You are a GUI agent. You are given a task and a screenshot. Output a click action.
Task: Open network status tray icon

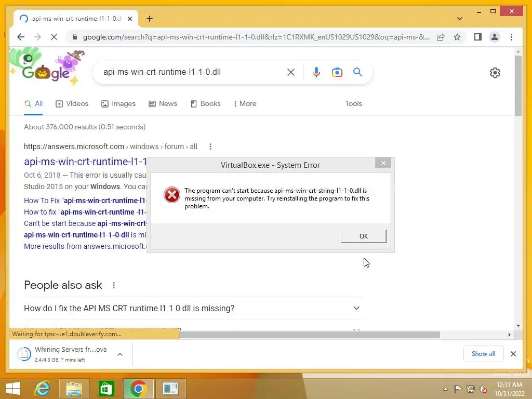click(471, 389)
